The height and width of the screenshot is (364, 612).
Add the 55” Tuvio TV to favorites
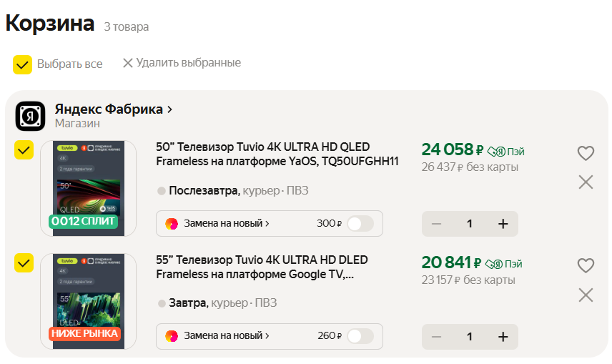click(586, 265)
